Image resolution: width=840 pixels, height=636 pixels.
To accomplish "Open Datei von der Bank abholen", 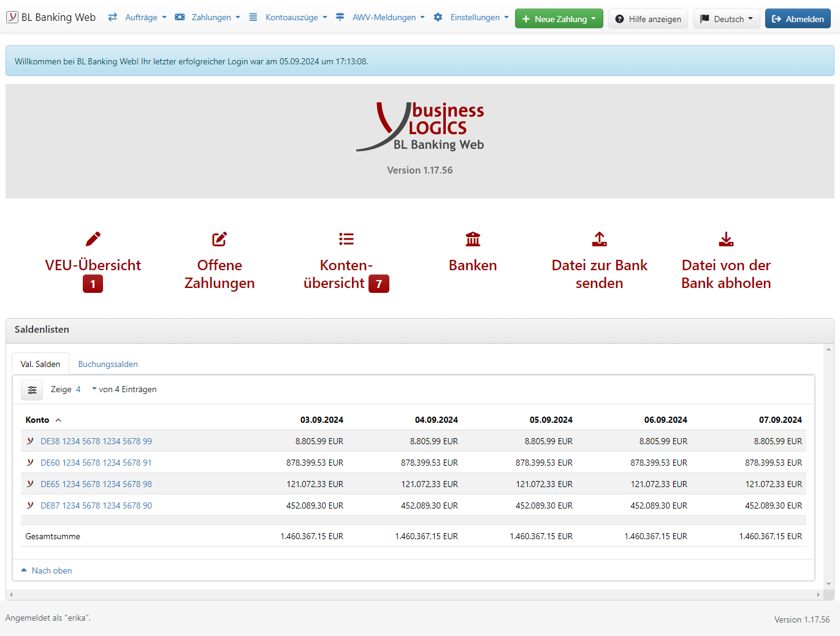I will (726, 274).
